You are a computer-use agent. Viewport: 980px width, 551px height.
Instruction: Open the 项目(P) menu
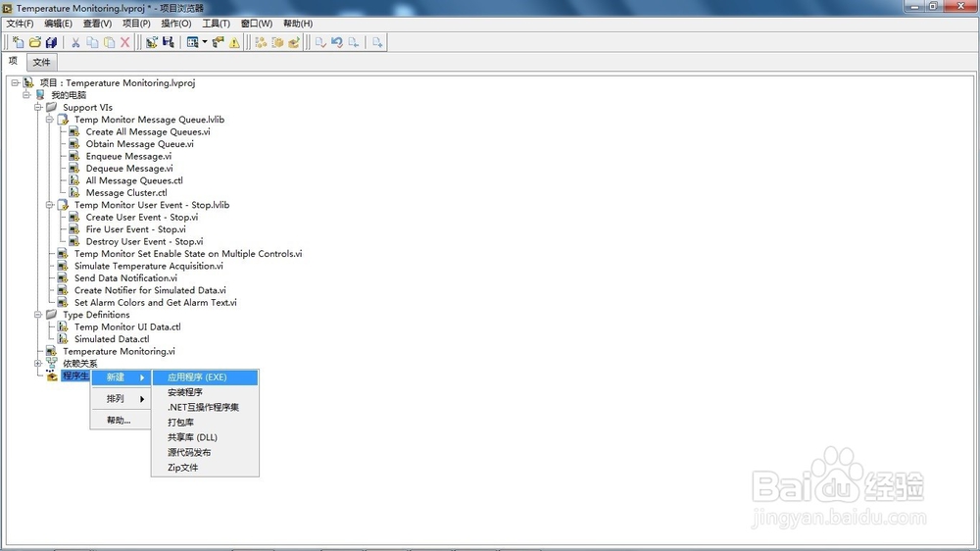[x=136, y=24]
